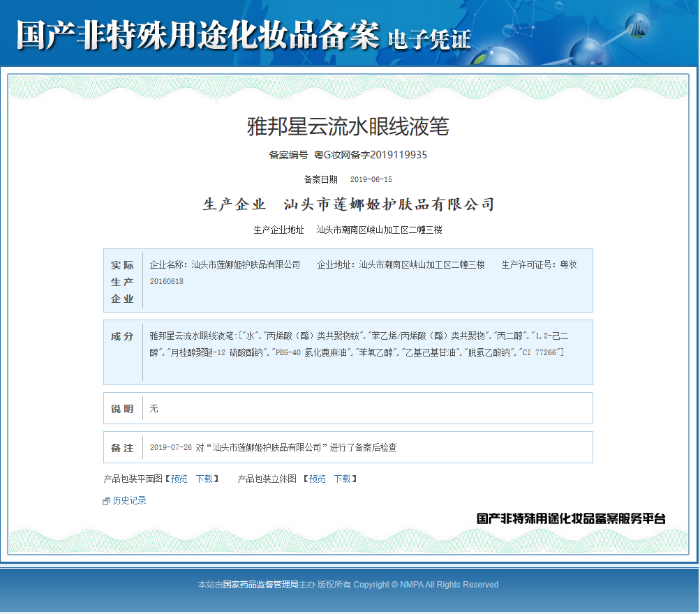Click the 国产非特殊用途化妆品备案 header banner title
Image resolution: width=700 pixels, height=614 pixels.
point(198,35)
